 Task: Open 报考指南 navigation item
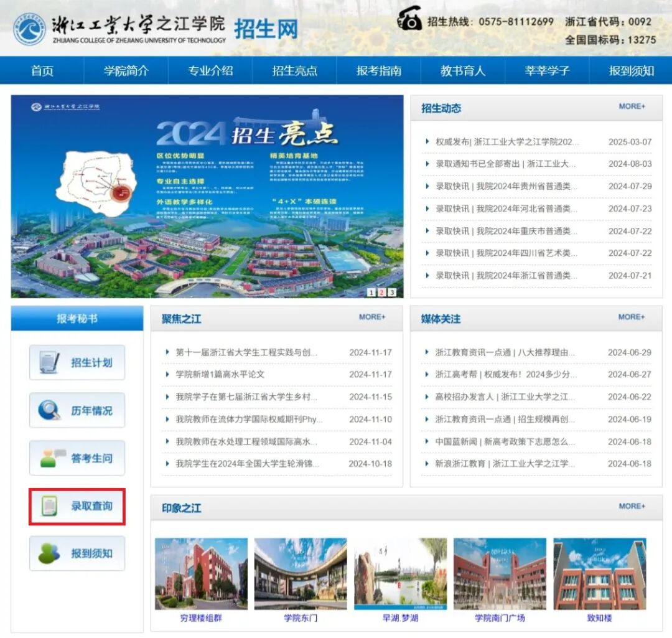(378, 70)
